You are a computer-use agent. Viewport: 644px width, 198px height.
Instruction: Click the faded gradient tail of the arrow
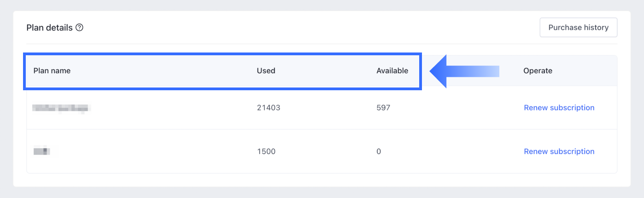coord(488,71)
